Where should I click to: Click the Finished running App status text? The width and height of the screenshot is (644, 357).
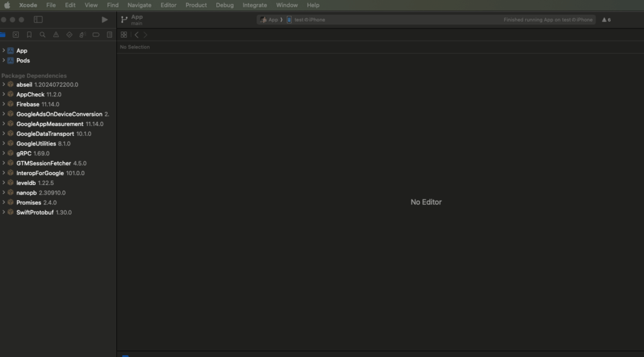(x=548, y=20)
